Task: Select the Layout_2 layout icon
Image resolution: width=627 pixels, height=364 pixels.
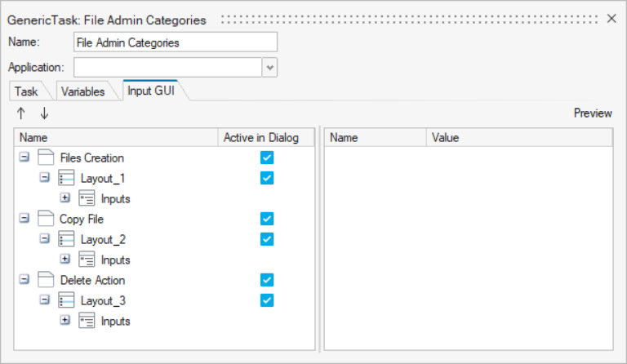Action: tap(66, 239)
